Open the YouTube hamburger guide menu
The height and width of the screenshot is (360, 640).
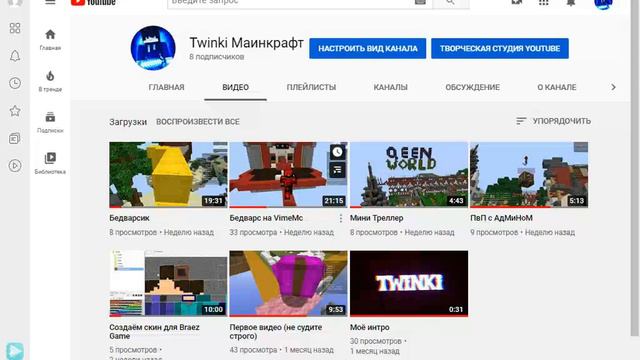tap(50, 2)
